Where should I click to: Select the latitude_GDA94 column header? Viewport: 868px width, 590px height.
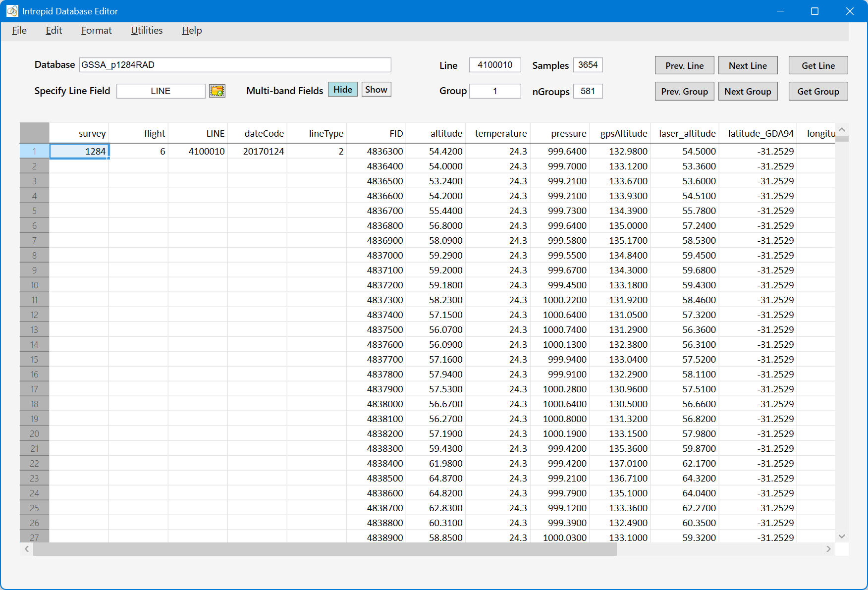coord(758,133)
